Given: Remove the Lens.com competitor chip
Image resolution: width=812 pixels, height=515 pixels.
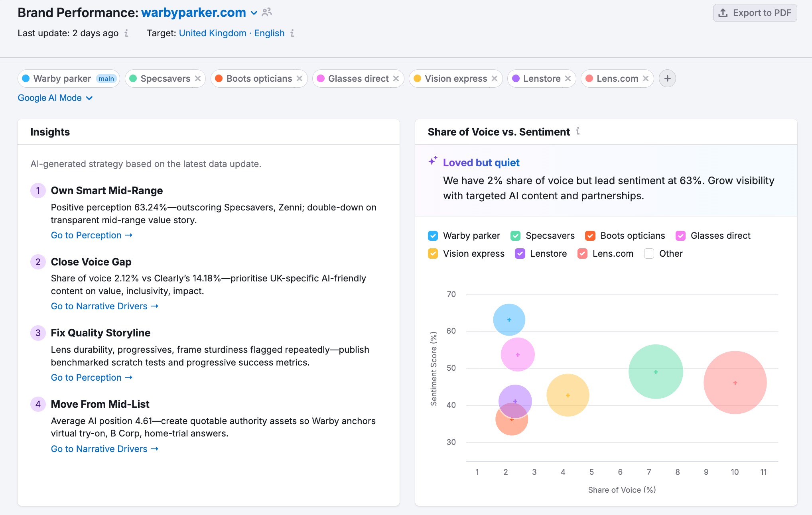Looking at the screenshot, I should 645,79.
